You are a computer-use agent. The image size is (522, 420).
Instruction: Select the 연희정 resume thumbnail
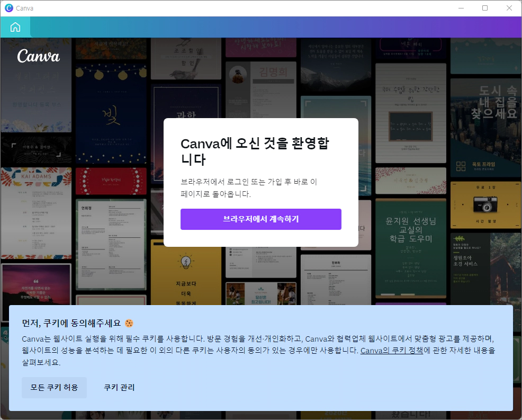(111, 245)
